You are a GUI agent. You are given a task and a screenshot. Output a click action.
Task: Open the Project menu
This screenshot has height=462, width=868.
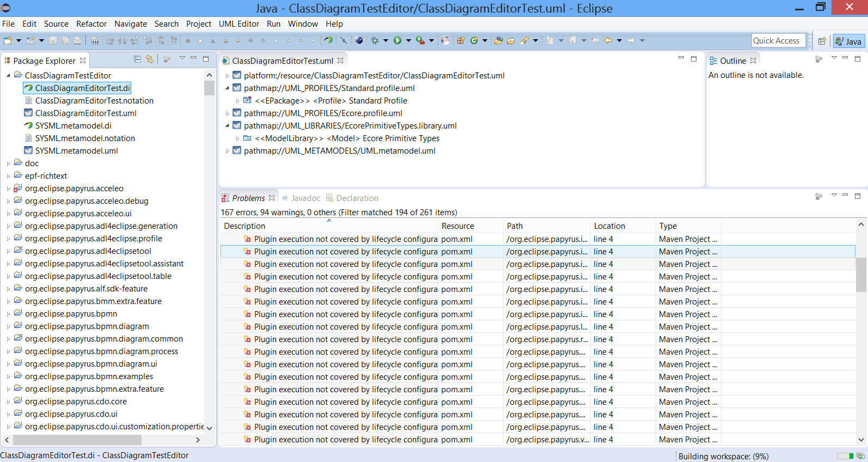tap(199, 24)
